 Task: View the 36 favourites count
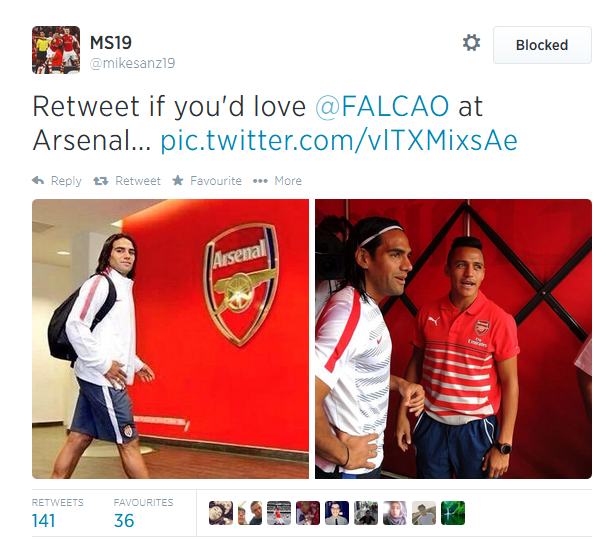tap(124, 521)
